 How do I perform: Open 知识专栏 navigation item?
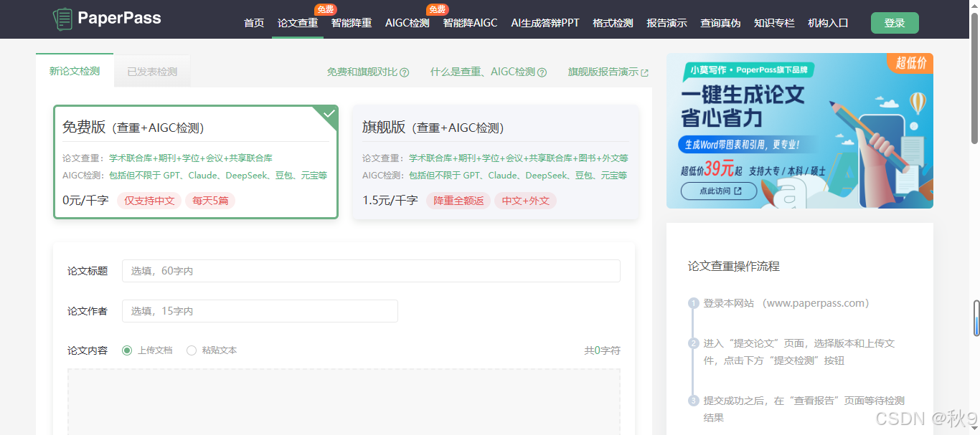tap(774, 23)
